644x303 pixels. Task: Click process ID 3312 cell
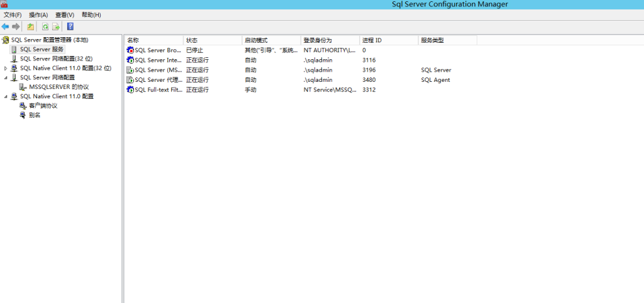tap(369, 89)
